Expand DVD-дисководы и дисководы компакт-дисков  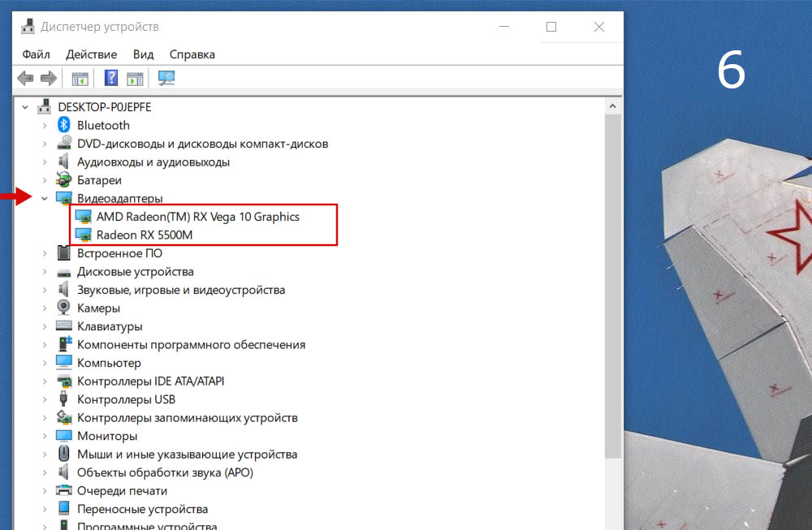(x=45, y=144)
